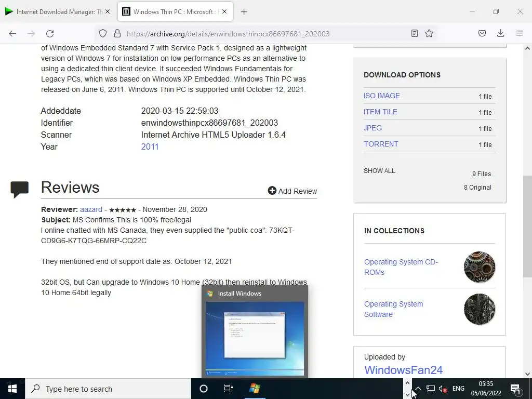Click the 9 Files count text
Screen dimensions: 532x399
(482, 174)
